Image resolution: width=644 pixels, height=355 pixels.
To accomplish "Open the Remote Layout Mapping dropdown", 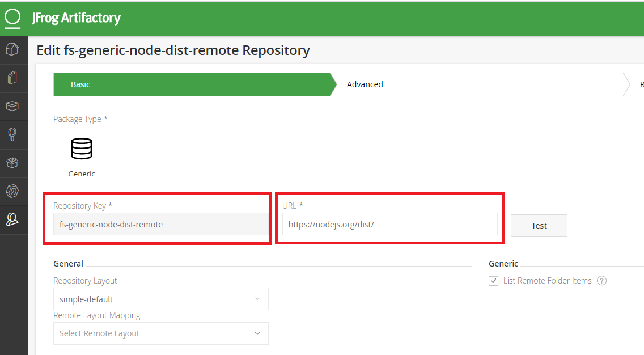I will 161,333.
